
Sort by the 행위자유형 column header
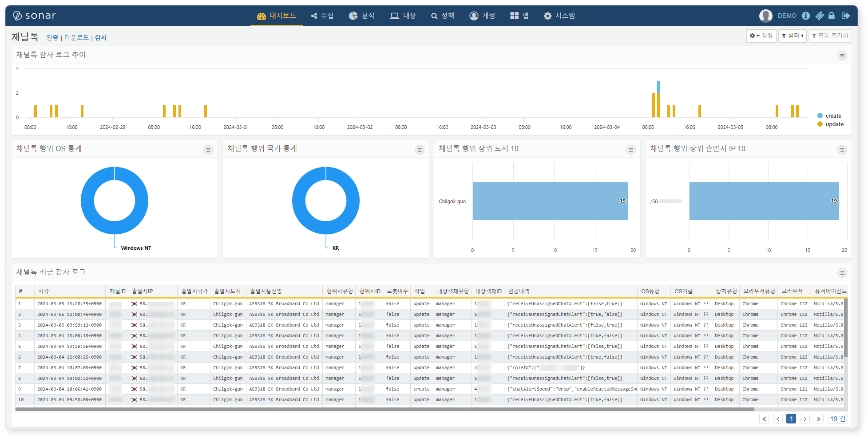coord(339,291)
